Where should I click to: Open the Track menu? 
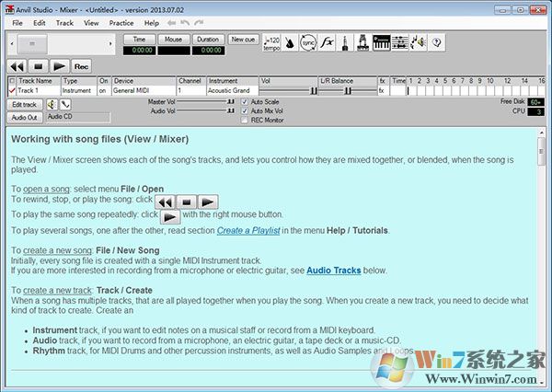64,23
